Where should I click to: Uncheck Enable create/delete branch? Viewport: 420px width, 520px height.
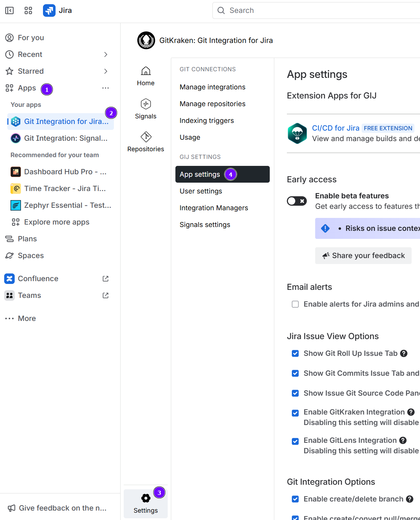(x=295, y=499)
